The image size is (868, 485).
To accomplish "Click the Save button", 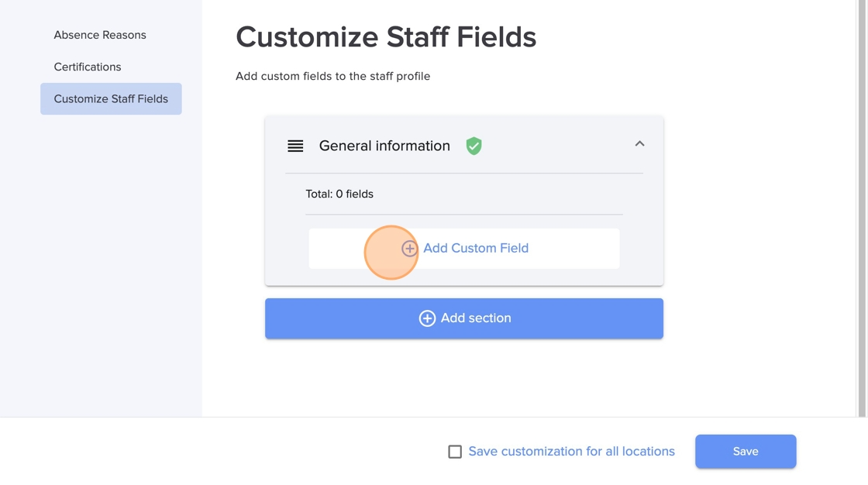I will click(745, 452).
